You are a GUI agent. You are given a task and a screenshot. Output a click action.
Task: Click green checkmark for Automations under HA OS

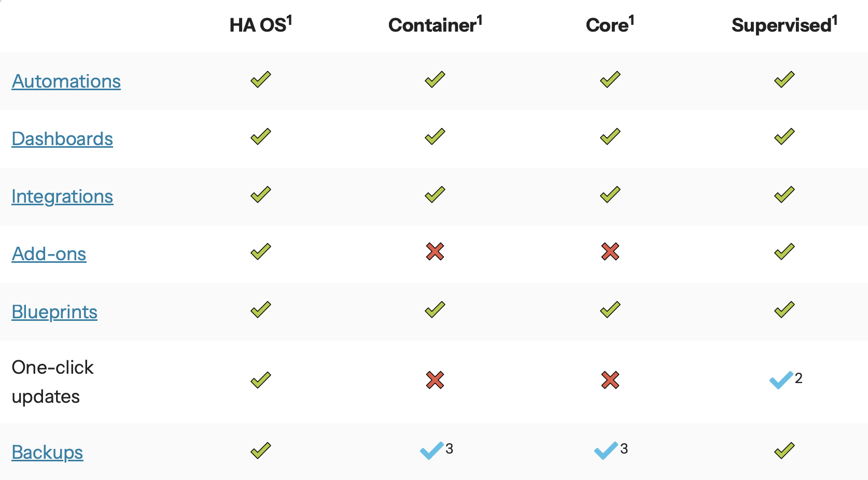pos(261,79)
